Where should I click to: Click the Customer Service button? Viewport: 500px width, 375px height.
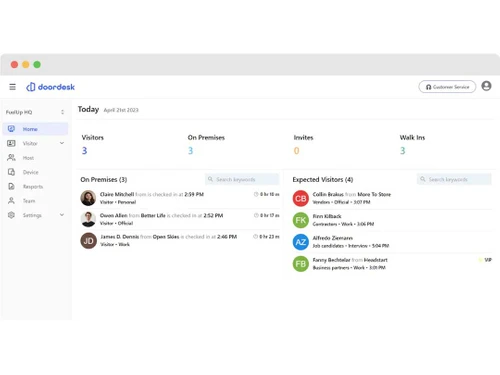coord(447,87)
